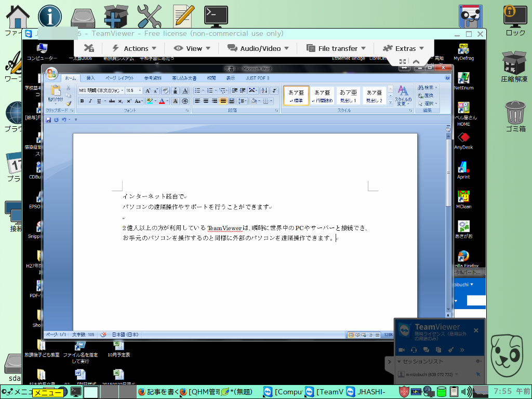Set paragraph alignment to right
Screen dimensions: 532x399
point(215,101)
